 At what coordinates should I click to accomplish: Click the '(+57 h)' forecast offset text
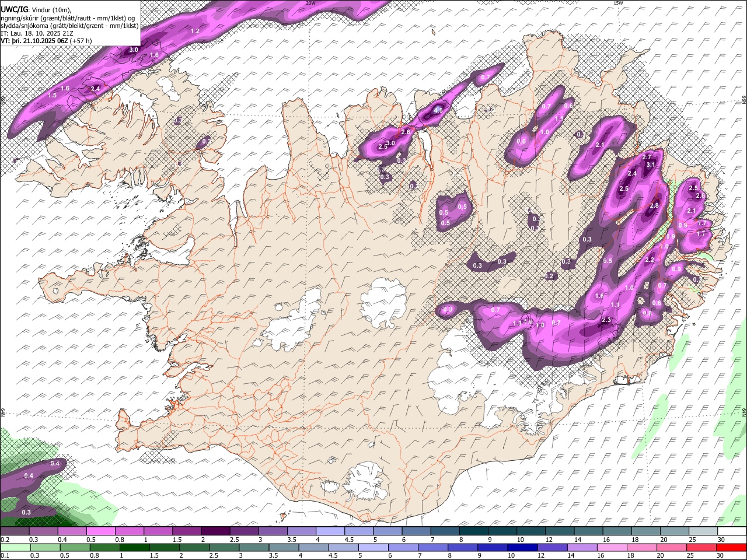click(81, 41)
